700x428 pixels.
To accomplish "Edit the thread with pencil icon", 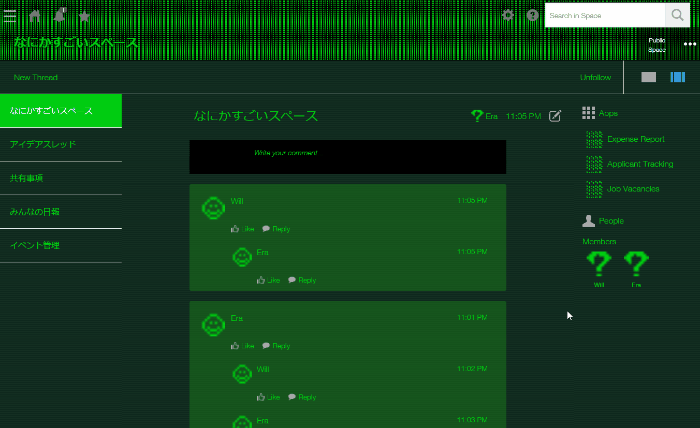I will click(556, 116).
